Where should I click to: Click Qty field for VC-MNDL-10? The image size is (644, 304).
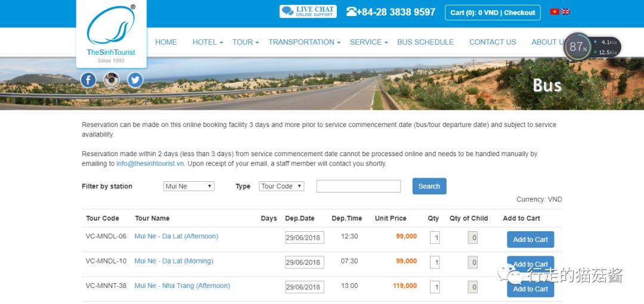(x=435, y=262)
